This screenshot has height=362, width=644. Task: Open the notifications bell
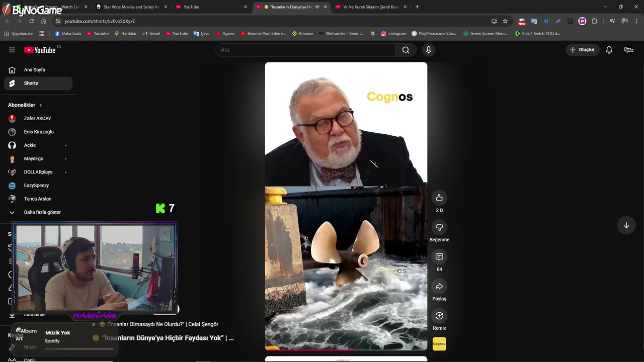pyautogui.click(x=609, y=50)
